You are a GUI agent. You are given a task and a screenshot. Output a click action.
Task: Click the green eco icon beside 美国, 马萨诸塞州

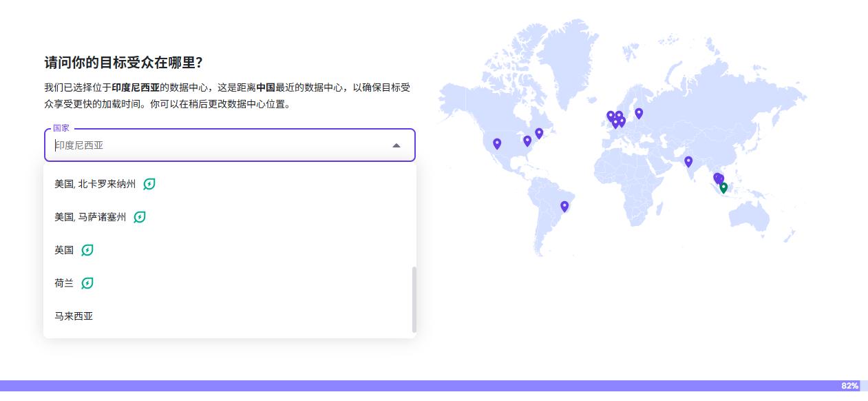pos(140,217)
